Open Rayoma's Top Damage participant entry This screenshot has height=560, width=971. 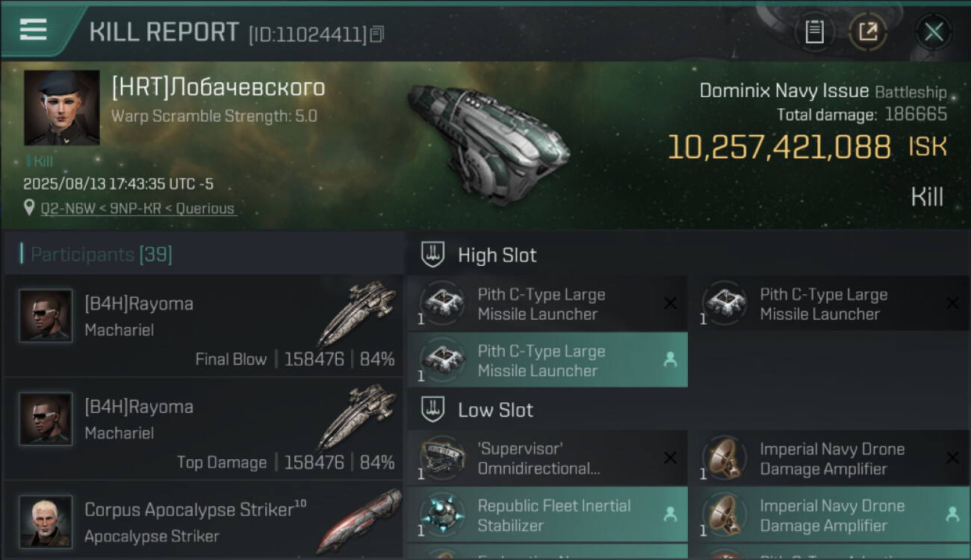pos(203,429)
